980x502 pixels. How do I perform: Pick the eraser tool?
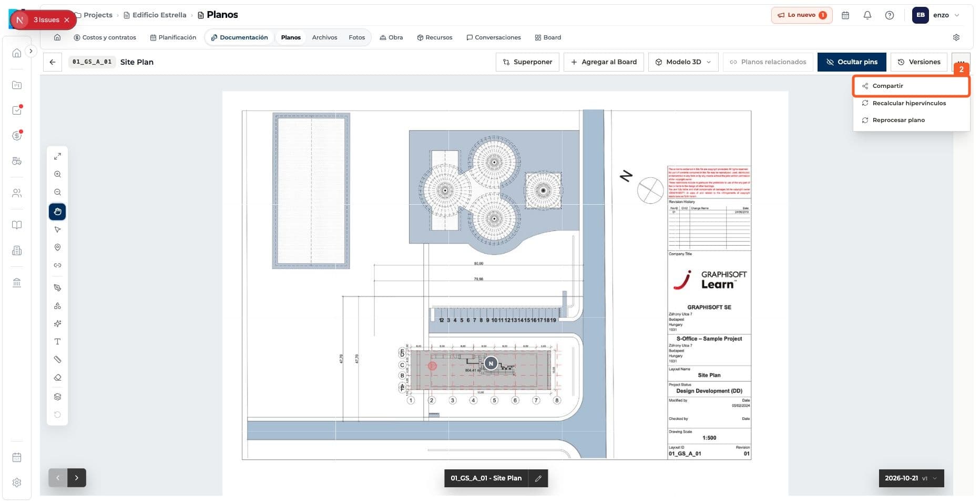[57, 377]
